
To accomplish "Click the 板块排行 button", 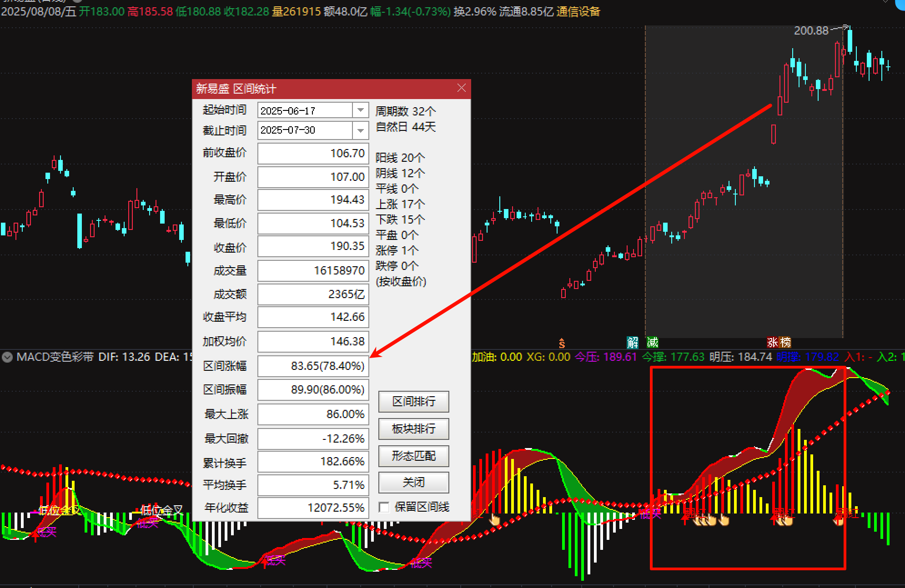I will (413, 429).
